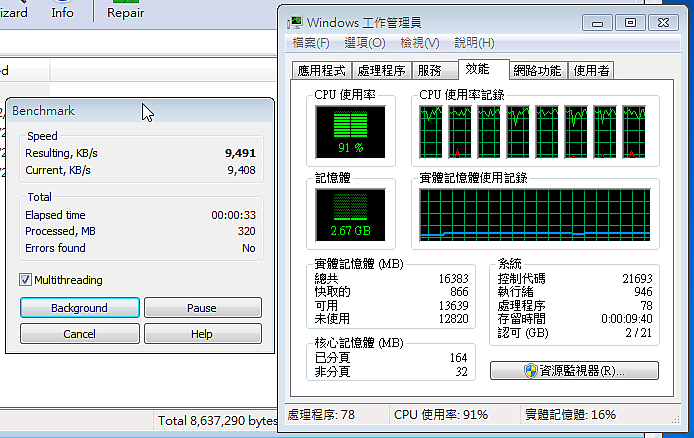Maximize the Task Manager window
Viewport: 694px width, 438px height.
coord(630,23)
